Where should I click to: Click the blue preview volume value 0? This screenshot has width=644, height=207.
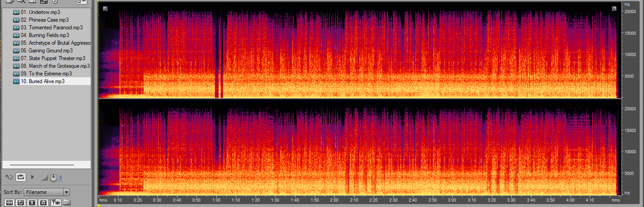pos(60,178)
